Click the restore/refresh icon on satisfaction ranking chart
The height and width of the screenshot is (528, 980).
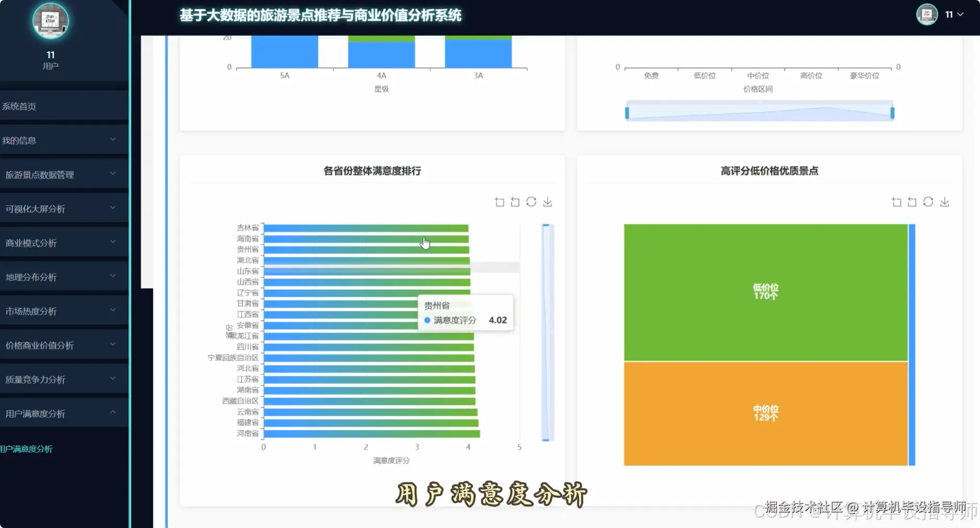click(532, 202)
